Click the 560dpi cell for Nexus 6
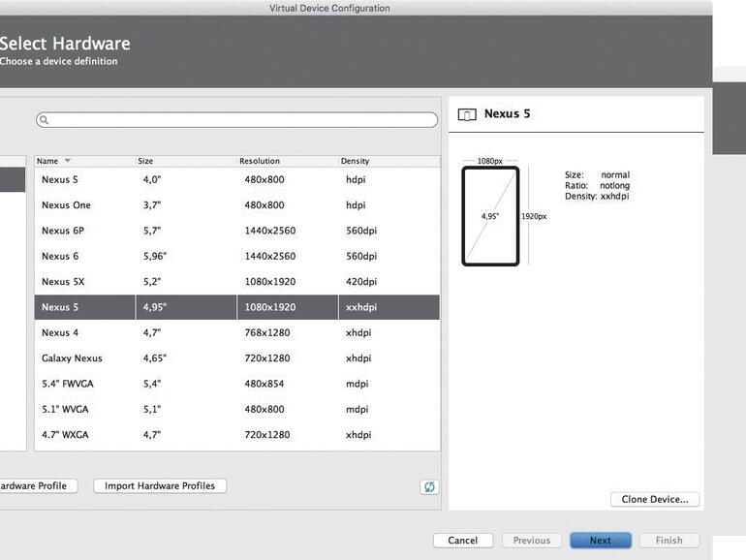The height and width of the screenshot is (560, 746). (361, 257)
